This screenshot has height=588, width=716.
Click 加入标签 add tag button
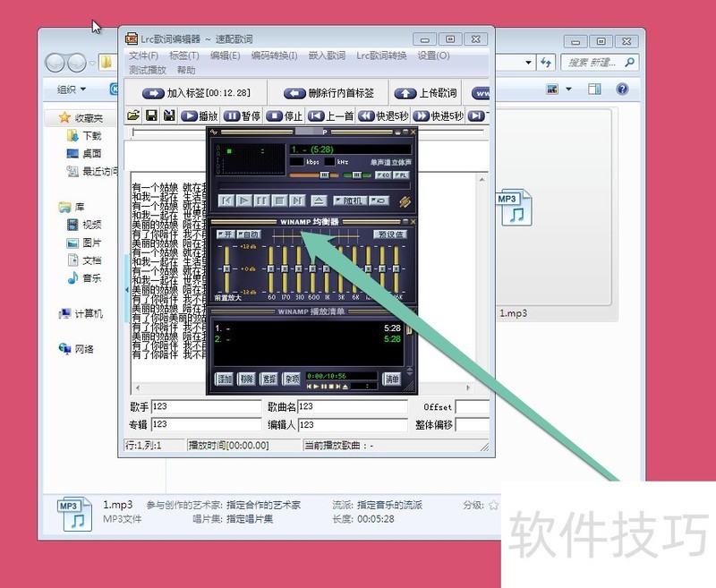point(196,93)
